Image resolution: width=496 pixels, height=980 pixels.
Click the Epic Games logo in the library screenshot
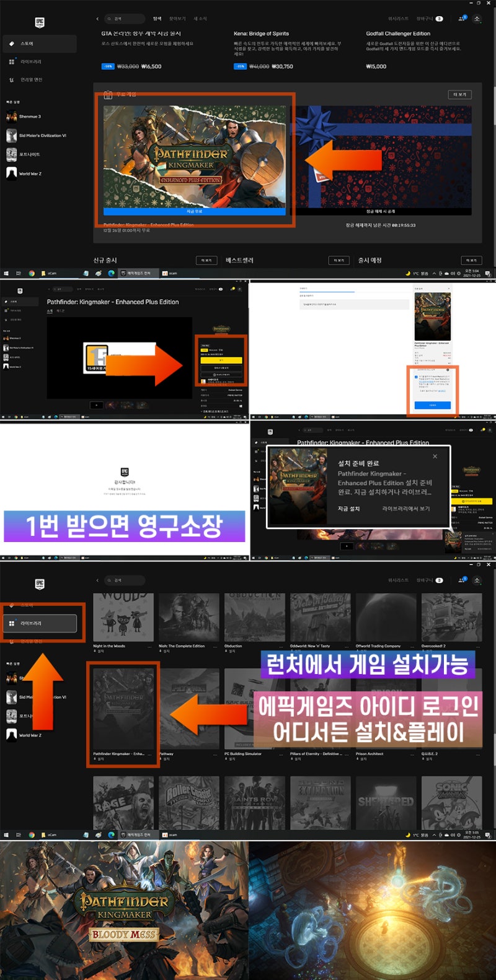[x=40, y=584]
